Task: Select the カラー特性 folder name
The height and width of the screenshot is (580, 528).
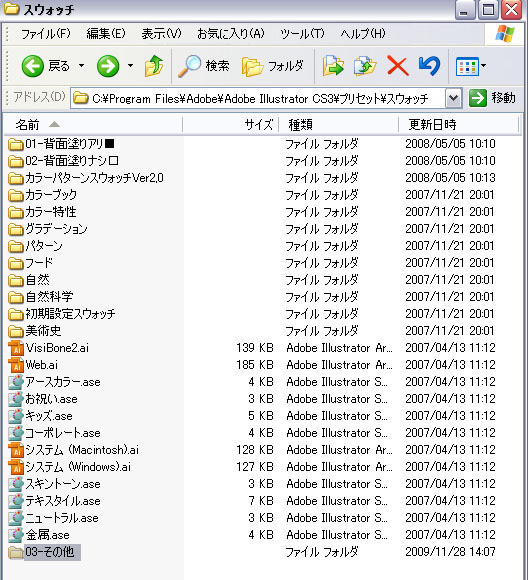Action: click(x=51, y=212)
